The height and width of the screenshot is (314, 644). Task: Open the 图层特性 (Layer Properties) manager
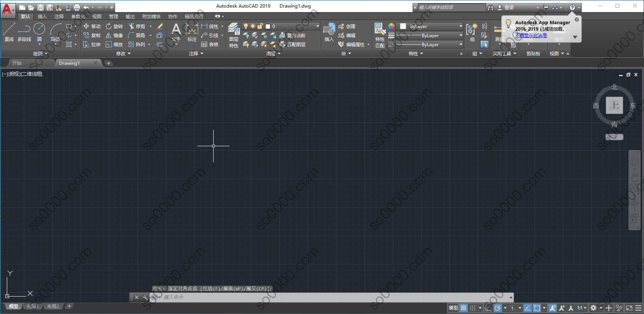coord(233,35)
